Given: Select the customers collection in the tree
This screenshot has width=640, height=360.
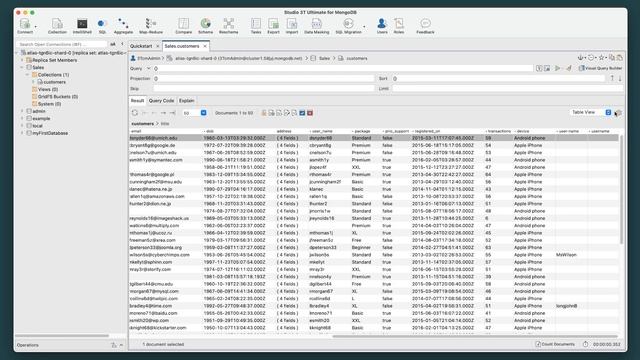Looking at the screenshot, I should (x=55, y=82).
